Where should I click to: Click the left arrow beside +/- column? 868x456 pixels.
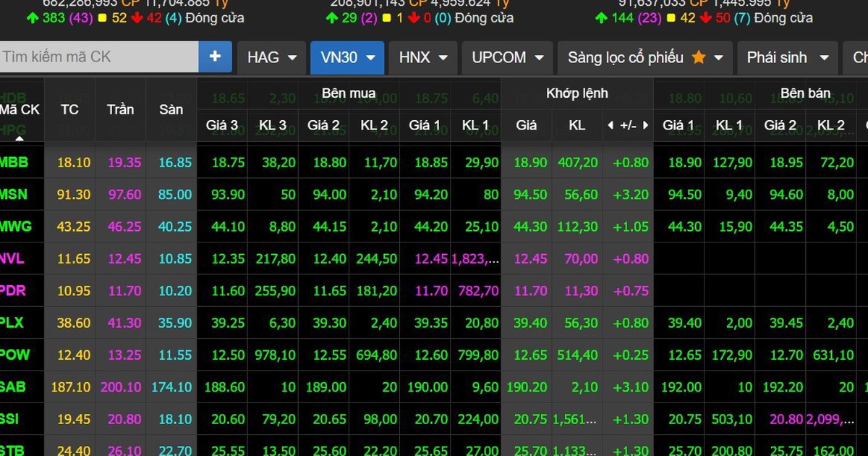click(610, 125)
